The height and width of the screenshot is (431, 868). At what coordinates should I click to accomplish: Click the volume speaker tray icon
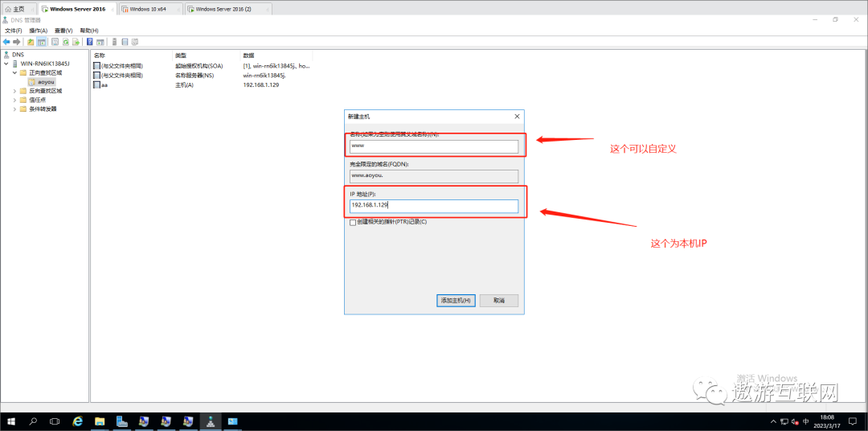tap(795, 421)
